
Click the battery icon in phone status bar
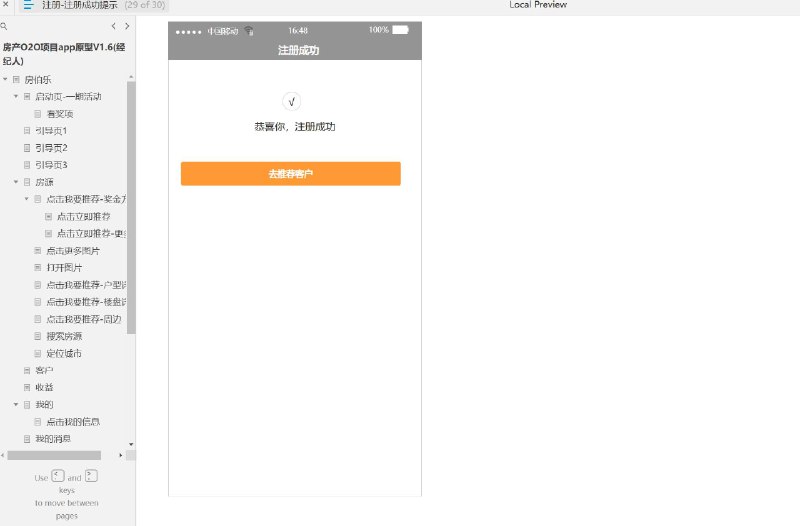tap(401, 30)
